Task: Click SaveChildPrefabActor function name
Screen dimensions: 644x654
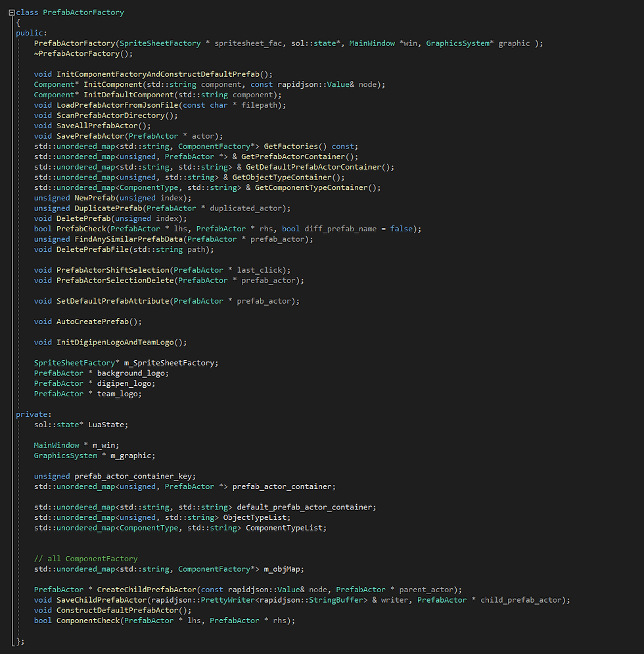Action: click(102, 600)
